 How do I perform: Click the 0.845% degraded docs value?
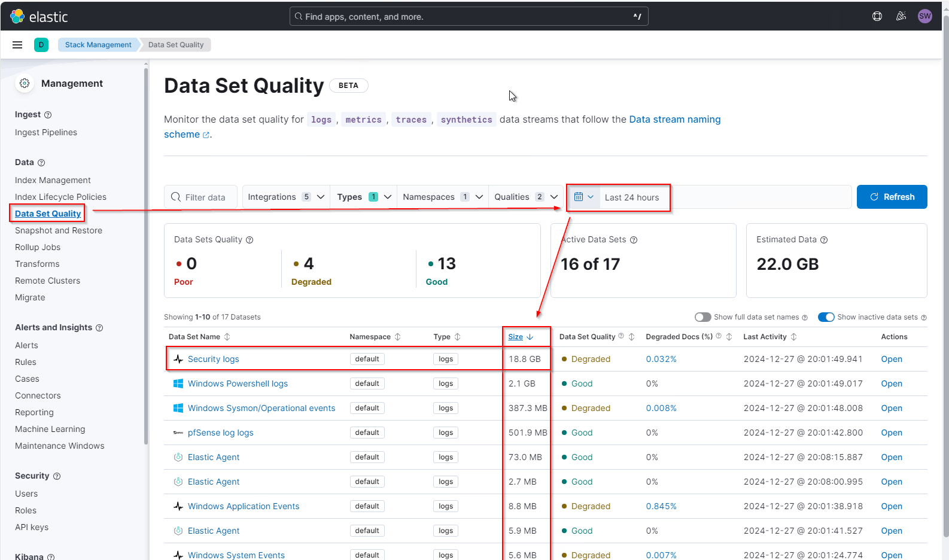661,506
